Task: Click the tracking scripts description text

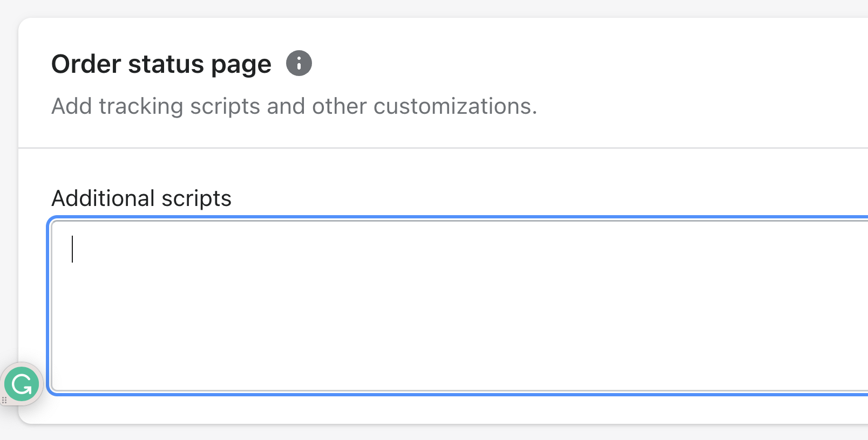Action: point(294,106)
